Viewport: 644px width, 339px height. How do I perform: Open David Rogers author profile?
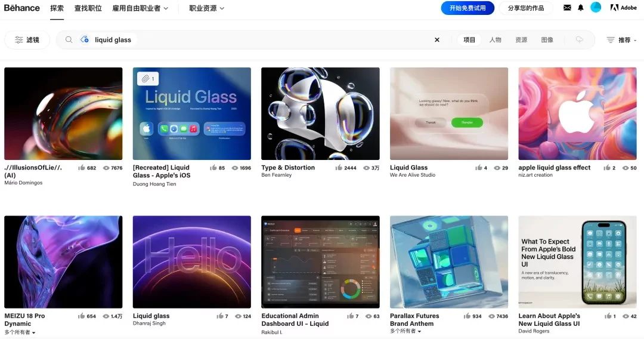[534, 331]
